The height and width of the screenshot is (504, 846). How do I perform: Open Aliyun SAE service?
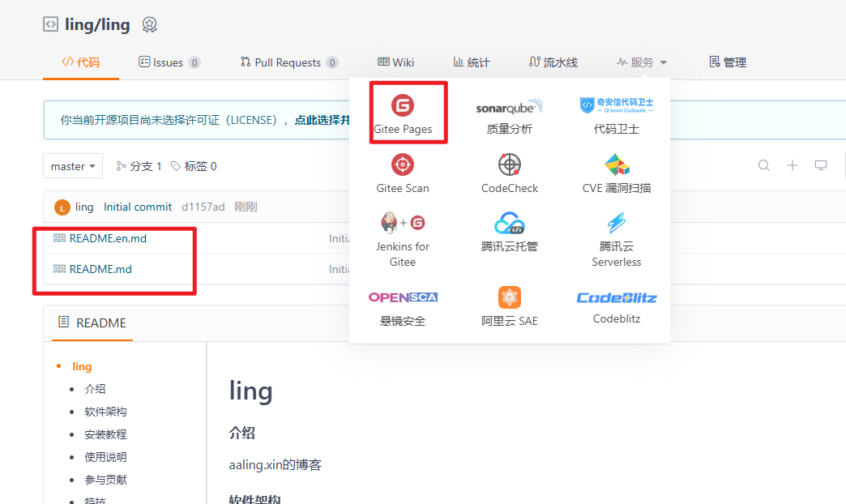pyautogui.click(x=509, y=305)
